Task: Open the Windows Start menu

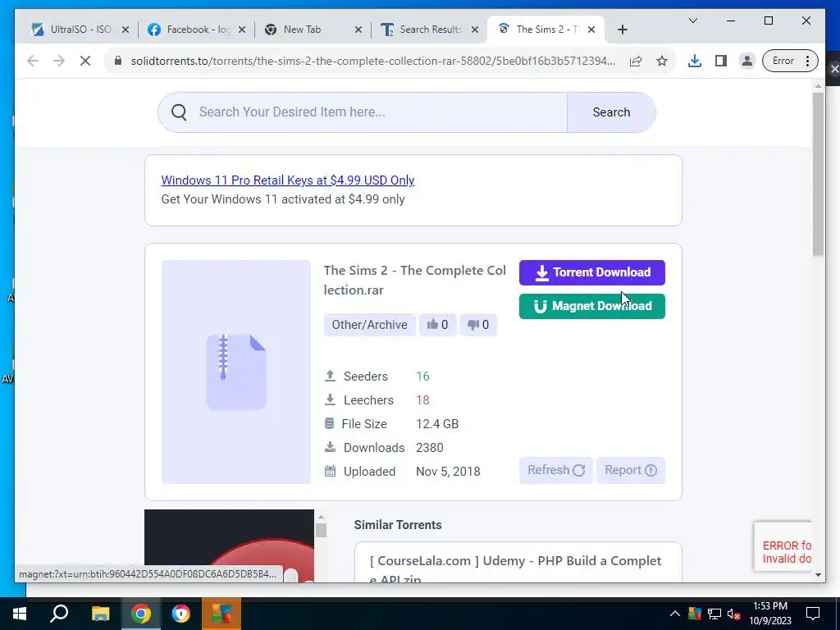Action: pos(20,614)
